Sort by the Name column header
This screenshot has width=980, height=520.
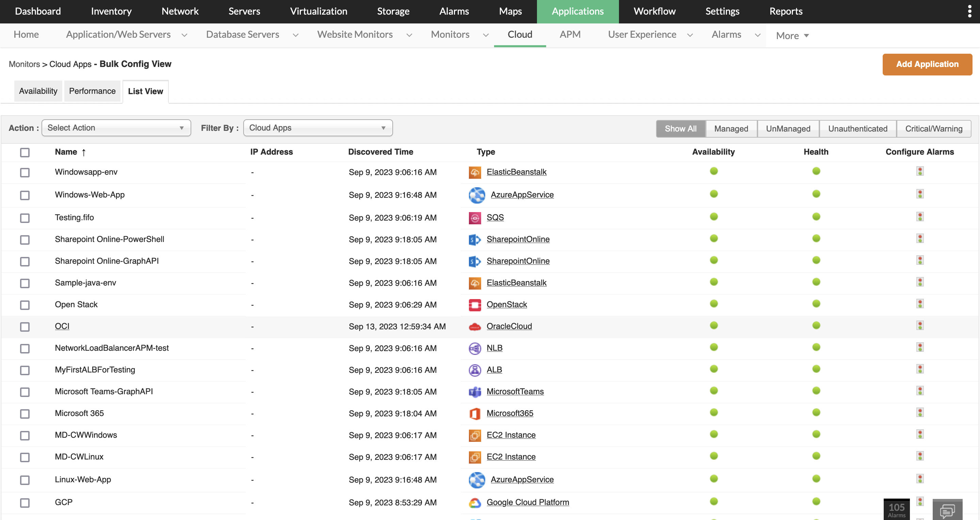pyautogui.click(x=66, y=152)
